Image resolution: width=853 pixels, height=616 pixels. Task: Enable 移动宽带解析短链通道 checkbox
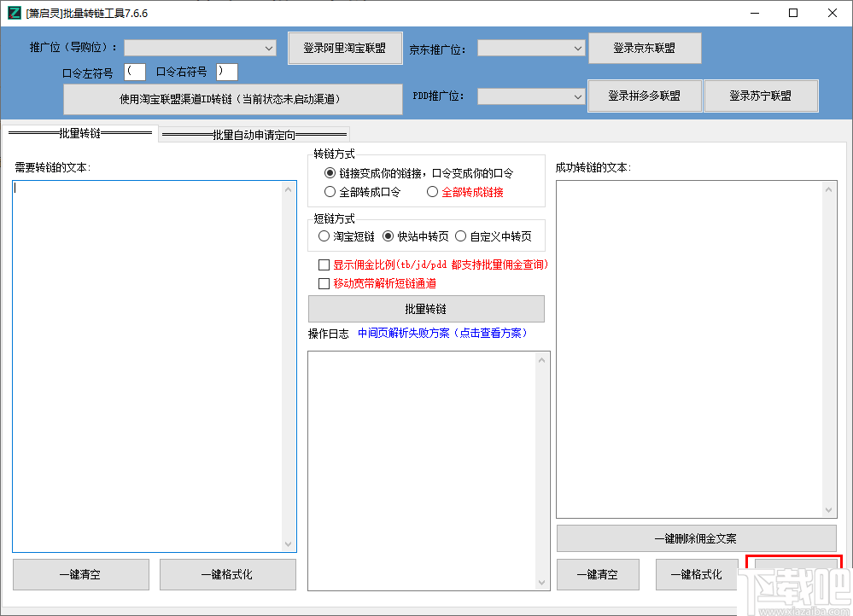coord(324,282)
